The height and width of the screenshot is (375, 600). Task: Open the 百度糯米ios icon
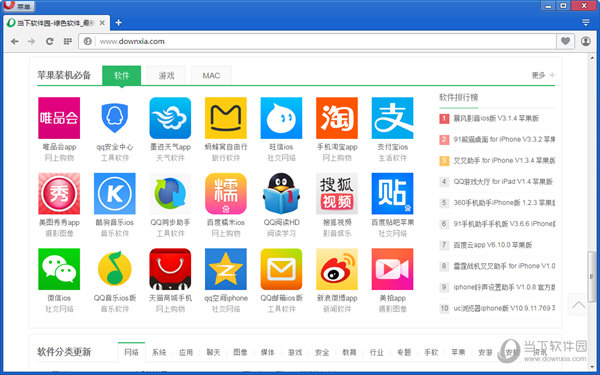coord(226,194)
